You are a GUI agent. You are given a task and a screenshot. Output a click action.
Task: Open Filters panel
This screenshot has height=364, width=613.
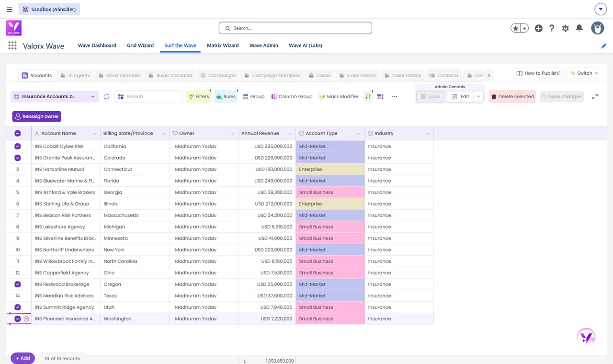pos(199,96)
